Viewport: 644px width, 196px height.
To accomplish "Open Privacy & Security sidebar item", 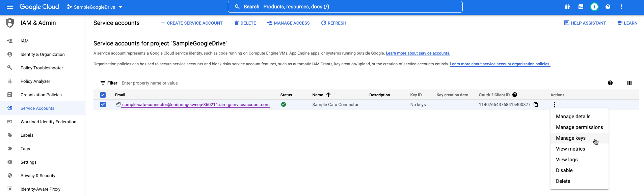I will click(43, 175).
